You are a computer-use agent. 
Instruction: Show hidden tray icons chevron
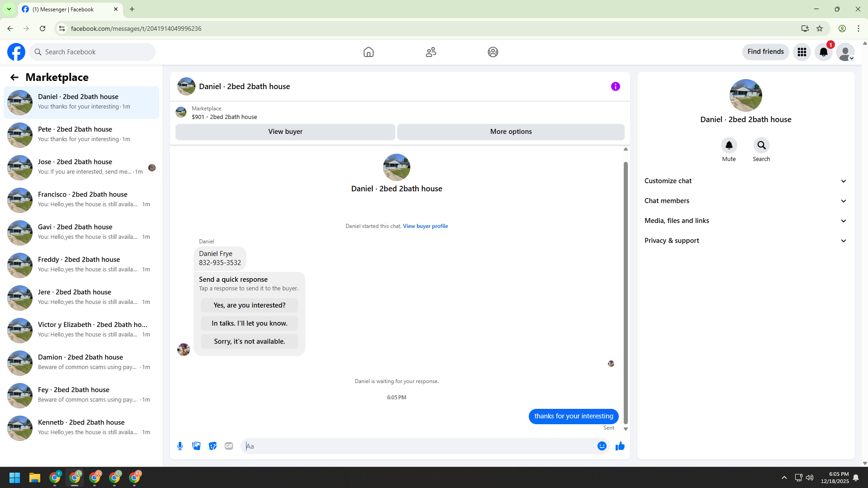pos(784,478)
